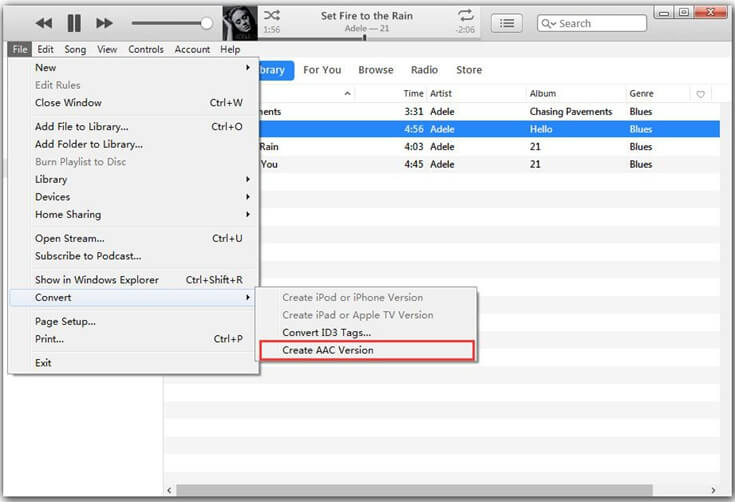Image resolution: width=735 pixels, height=502 pixels.
Task: Open the File menu
Action: pos(20,49)
